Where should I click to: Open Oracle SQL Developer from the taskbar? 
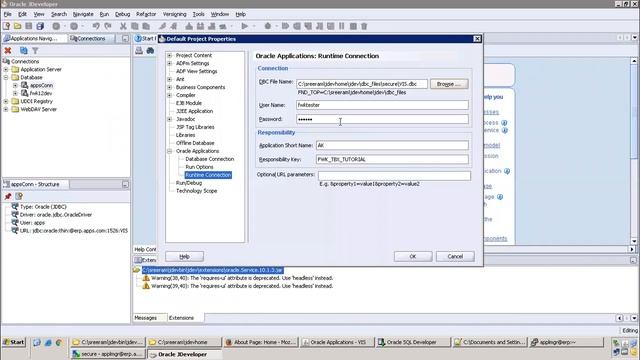(412, 342)
